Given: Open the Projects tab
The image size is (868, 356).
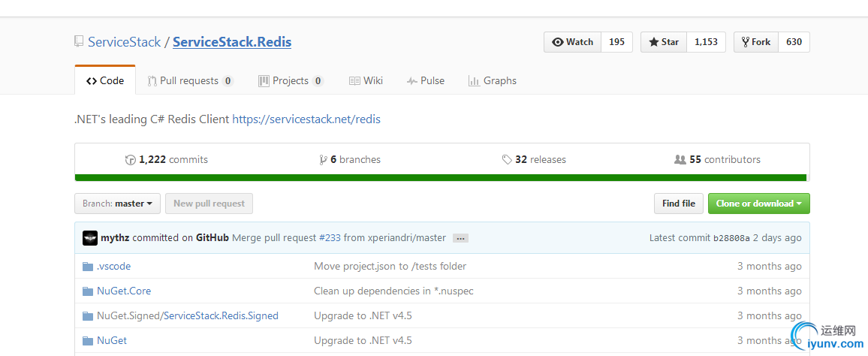Looking at the screenshot, I should tap(291, 81).
